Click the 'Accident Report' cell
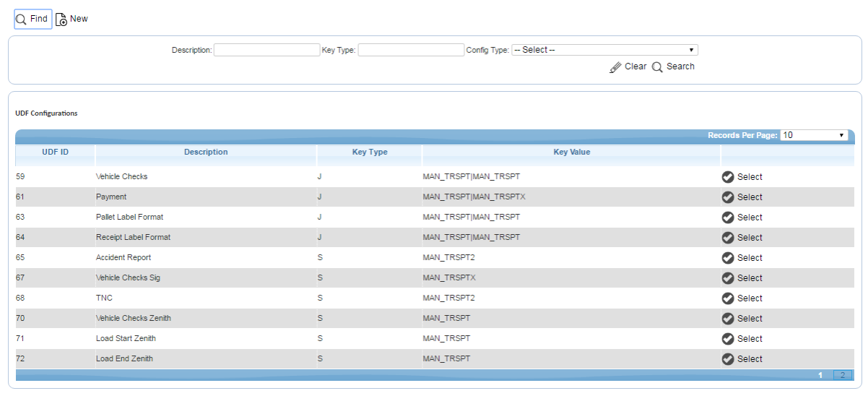868x396 pixels. click(123, 258)
